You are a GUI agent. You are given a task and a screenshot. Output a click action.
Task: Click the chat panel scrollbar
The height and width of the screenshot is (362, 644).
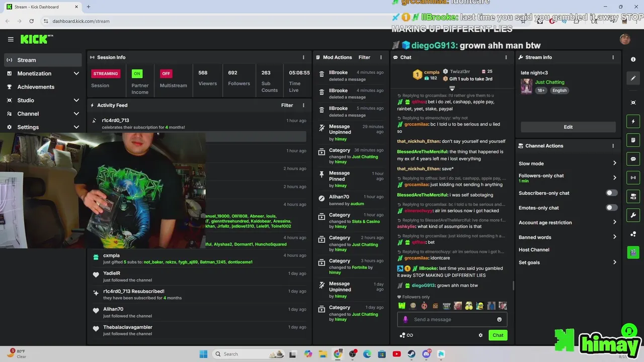[x=513, y=286]
